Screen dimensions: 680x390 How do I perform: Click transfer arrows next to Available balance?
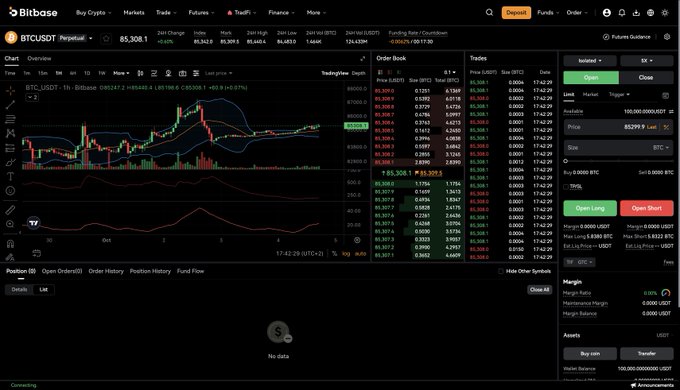pyautogui.click(x=671, y=111)
